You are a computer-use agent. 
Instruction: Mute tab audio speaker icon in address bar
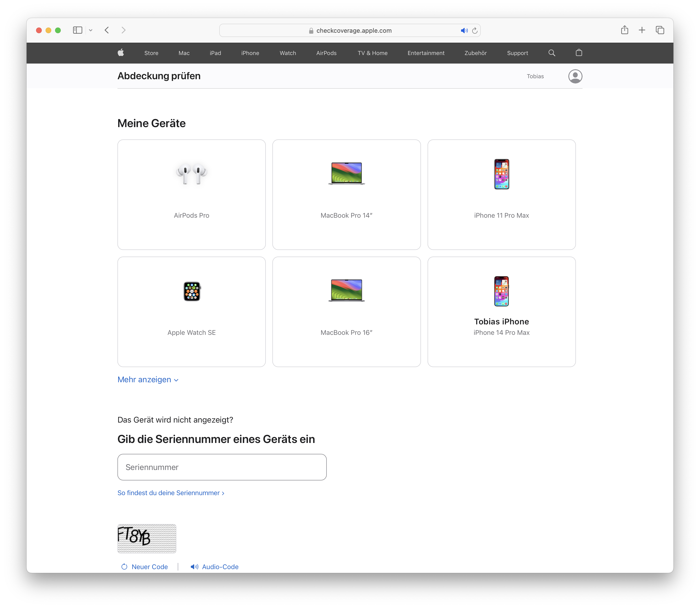click(464, 31)
